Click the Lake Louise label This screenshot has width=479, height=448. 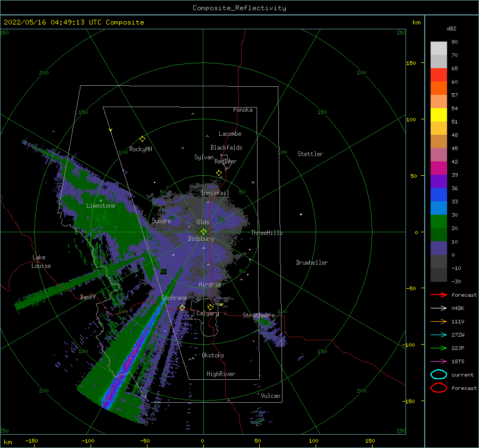[x=41, y=262]
